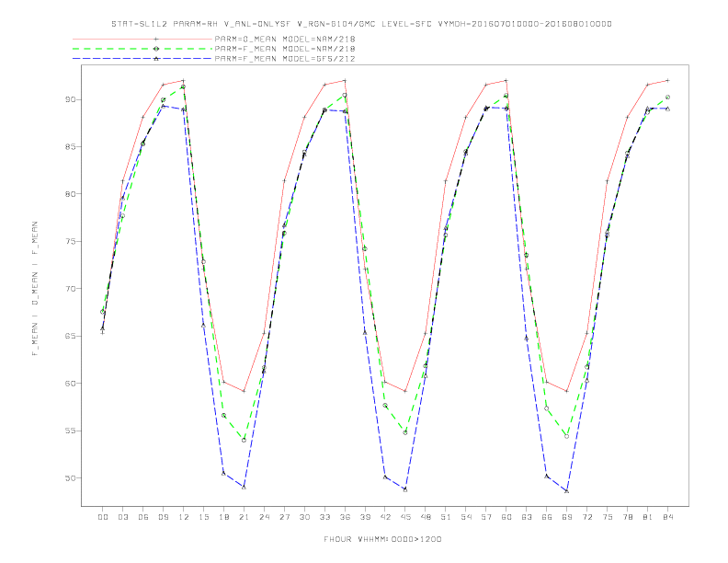Click x-axis tick label 60

pyautogui.click(x=506, y=517)
